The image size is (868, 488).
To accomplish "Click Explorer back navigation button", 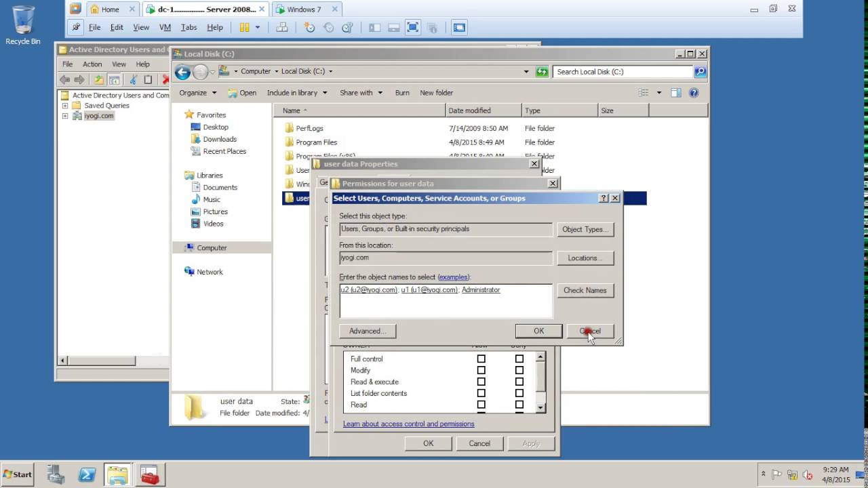I will tap(182, 72).
